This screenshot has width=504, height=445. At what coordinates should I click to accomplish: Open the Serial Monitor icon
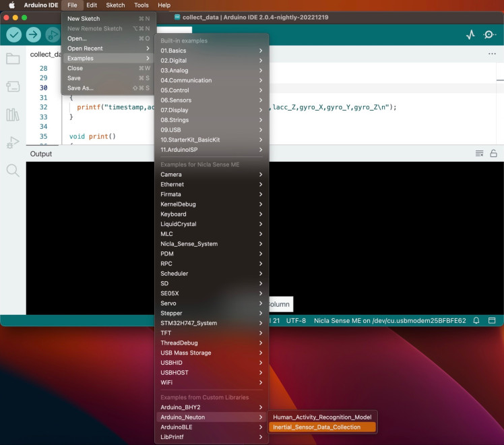pos(490,35)
